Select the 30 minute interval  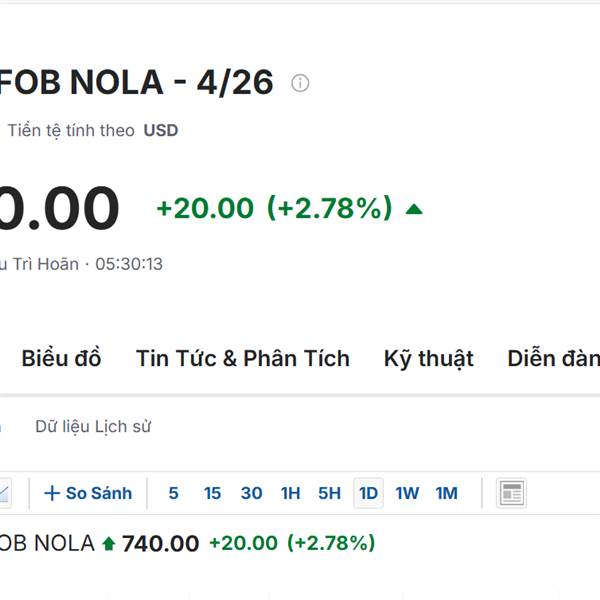(x=251, y=493)
